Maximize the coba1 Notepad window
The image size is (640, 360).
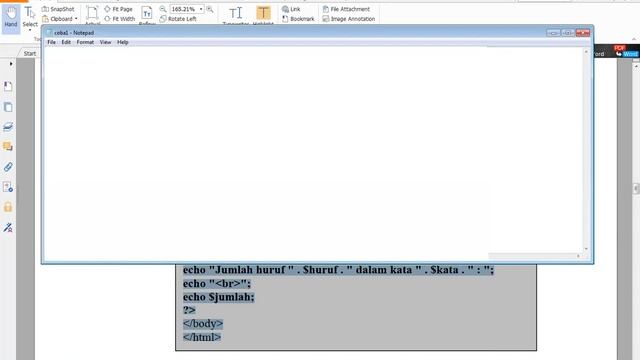567,33
